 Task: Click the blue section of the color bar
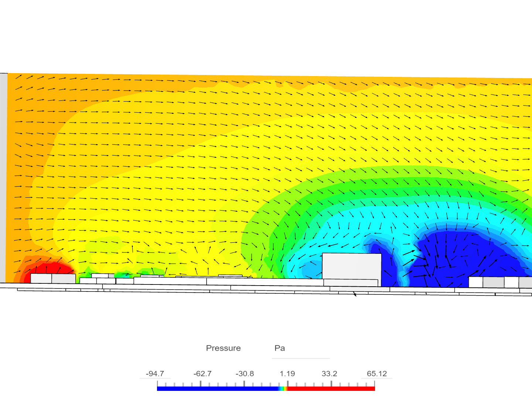pos(218,389)
